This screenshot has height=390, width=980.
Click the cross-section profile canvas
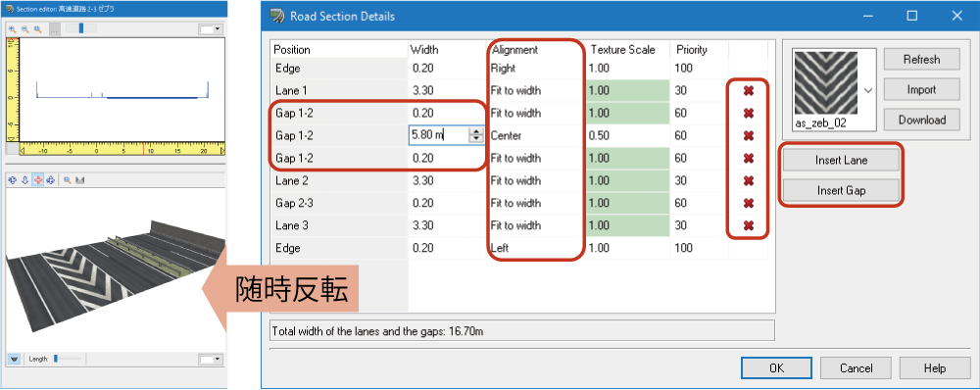pyautogui.click(x=122, y=90)
